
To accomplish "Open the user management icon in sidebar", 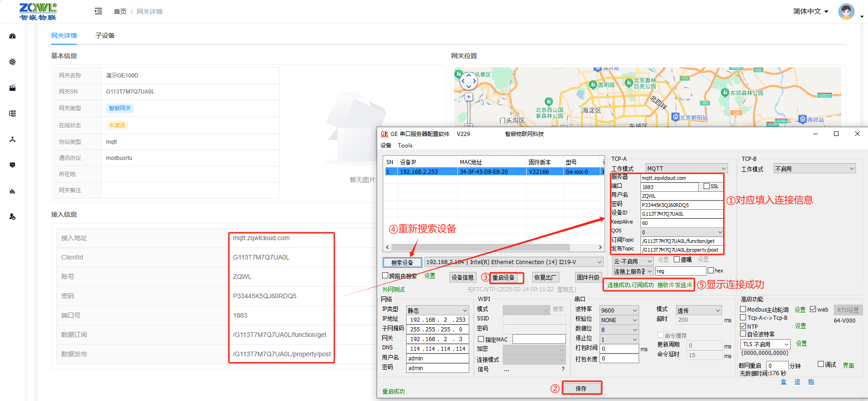I will coord(12,217).
